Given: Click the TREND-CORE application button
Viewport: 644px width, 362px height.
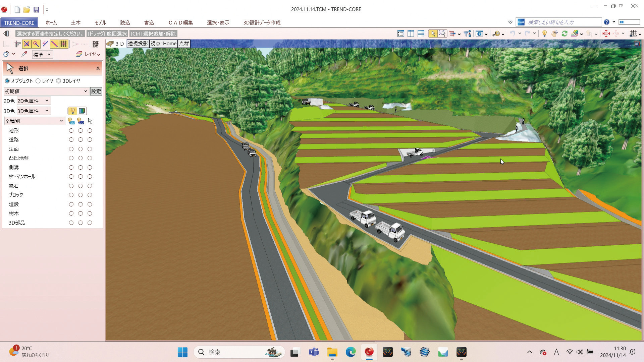Looking at the screenshot, I should [19, 23].
